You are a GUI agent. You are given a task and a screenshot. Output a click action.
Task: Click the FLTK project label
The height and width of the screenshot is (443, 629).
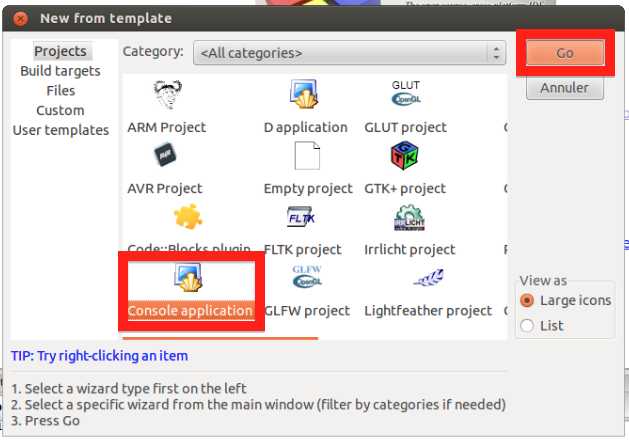click(x=302, y=250)
